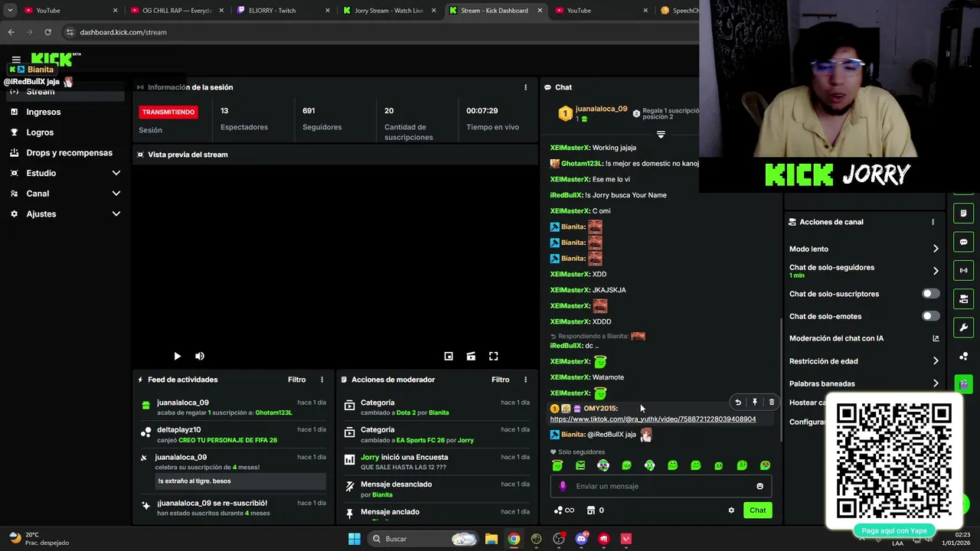Open kebab menu of Acciones de canal
This screenshot has height=551, width=980.
(x=933, y=222)
